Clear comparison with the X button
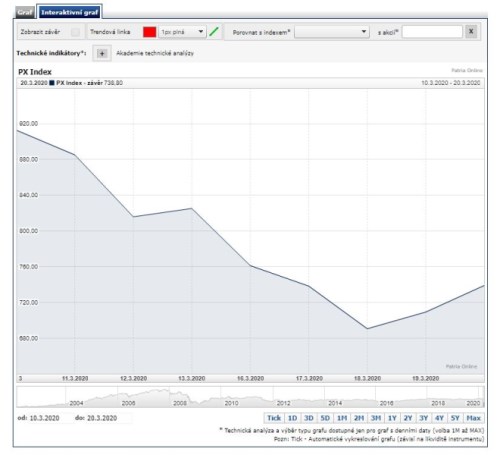Screen dimensions: 500x455 pos(471,32)
